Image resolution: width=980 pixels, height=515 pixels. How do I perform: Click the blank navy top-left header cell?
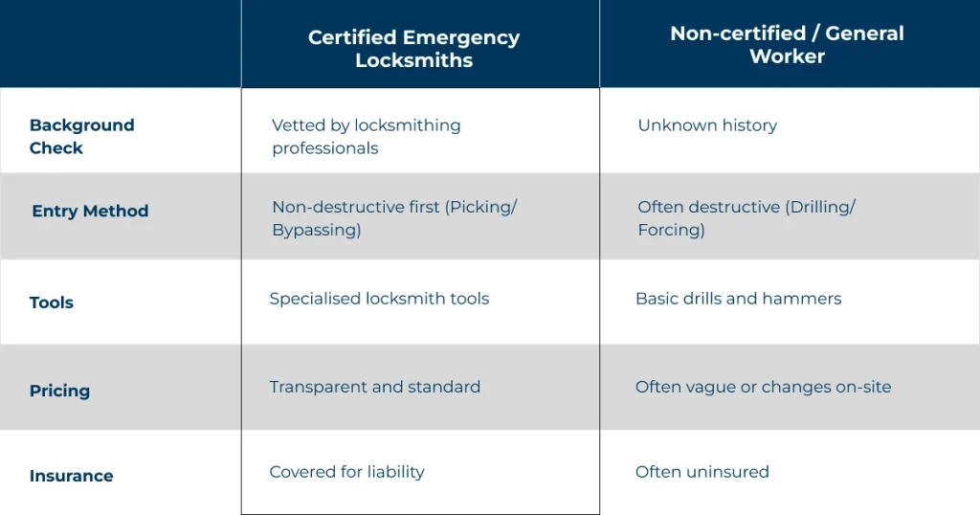coord(120,44)
